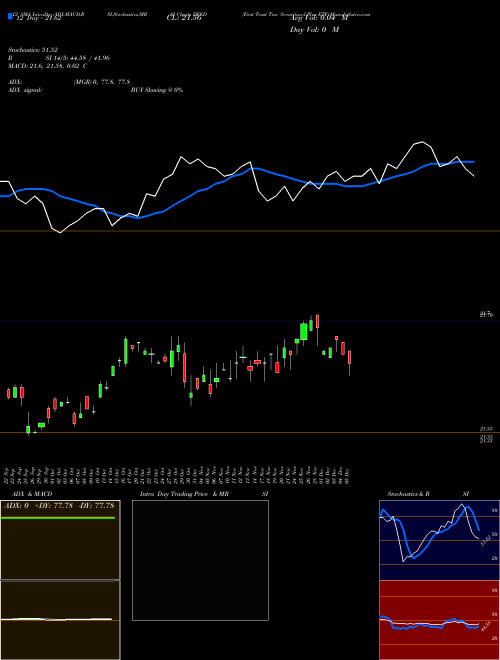Click the 'Day Vol: 0 M' label
This screenshot has width=500, height=660.
click(x=314, y=30)
